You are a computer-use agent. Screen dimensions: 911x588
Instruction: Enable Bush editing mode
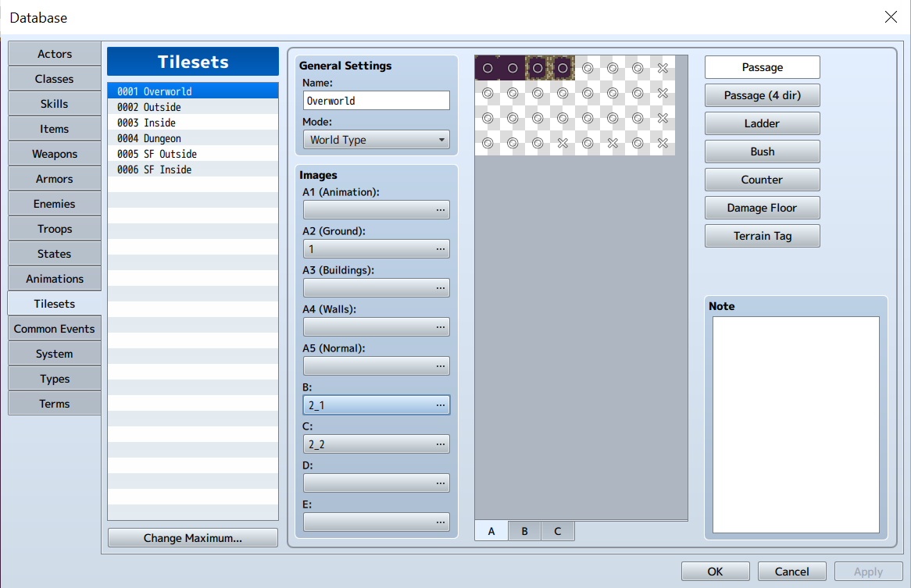[x=762, y=151]
